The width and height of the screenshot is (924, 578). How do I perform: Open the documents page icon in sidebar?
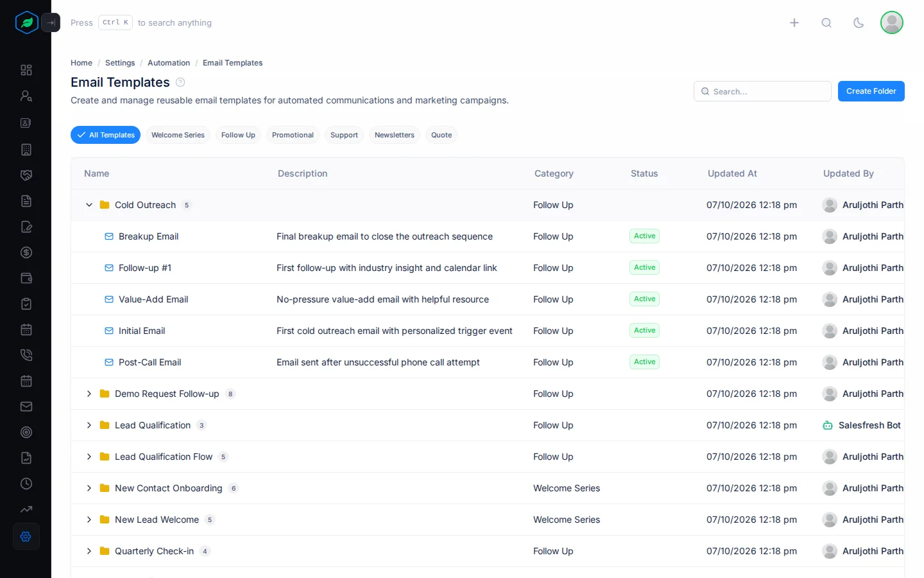click(x=26, y=201)
